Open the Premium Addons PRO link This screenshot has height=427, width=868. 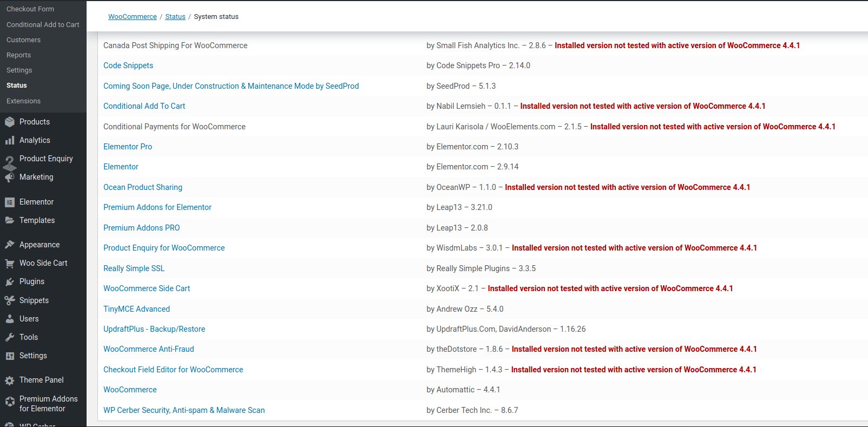pos(142,228)
